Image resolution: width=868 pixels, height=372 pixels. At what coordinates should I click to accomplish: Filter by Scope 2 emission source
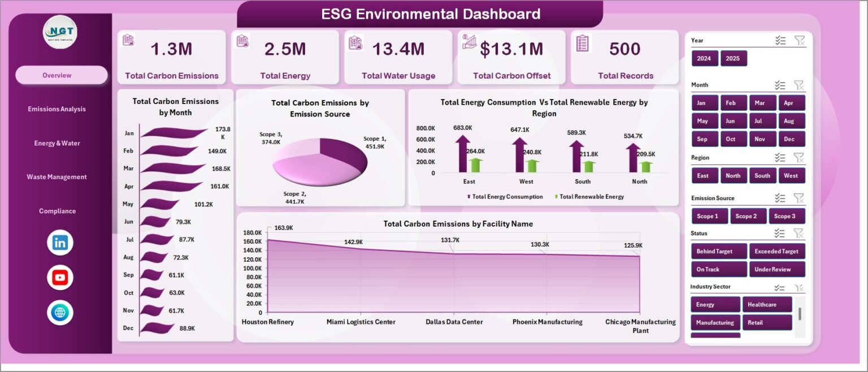coord(749,216)
